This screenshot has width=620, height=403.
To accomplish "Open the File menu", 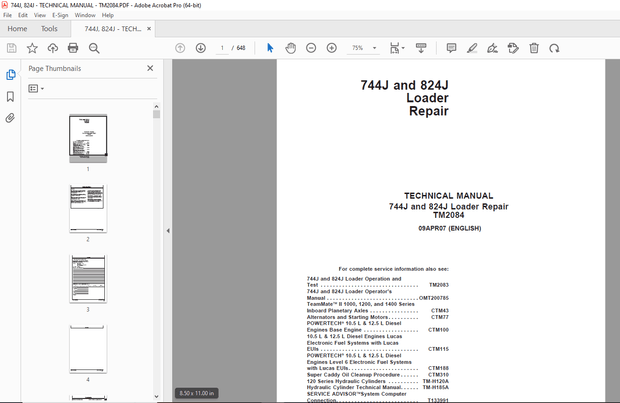I will pos(7,15).
